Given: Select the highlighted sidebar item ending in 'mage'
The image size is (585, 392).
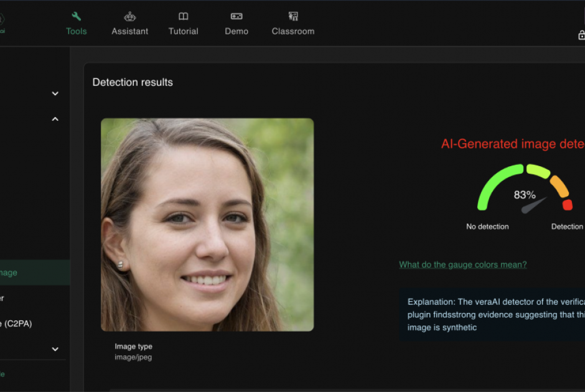Looking at the screenshot, I should (19, 273).
